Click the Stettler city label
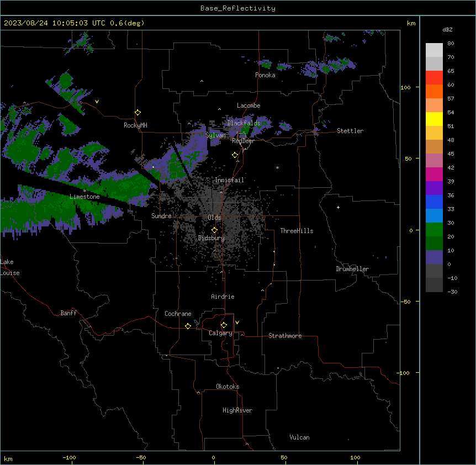This screenshot has height=465, width=476. click(x=350, y=131)
